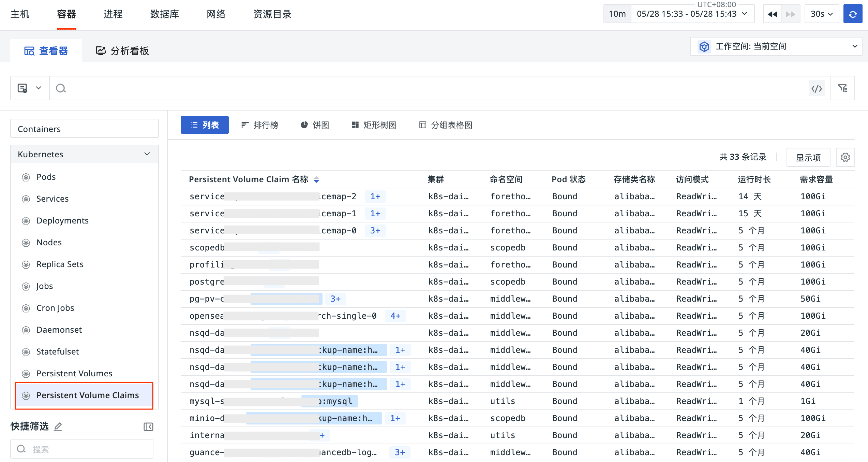
Task: Click the blue refresh icon button
Action: pyautogui.click(x=852, y=14)
